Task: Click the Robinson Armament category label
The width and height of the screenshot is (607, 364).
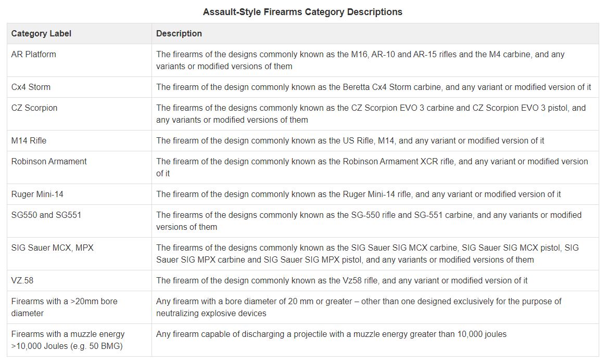Action: (49, 161)
